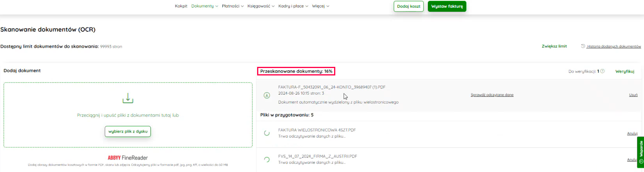Click the 99993 stron limit value
This screenshot has width=644, height=172.
click(x=111, y=47)
